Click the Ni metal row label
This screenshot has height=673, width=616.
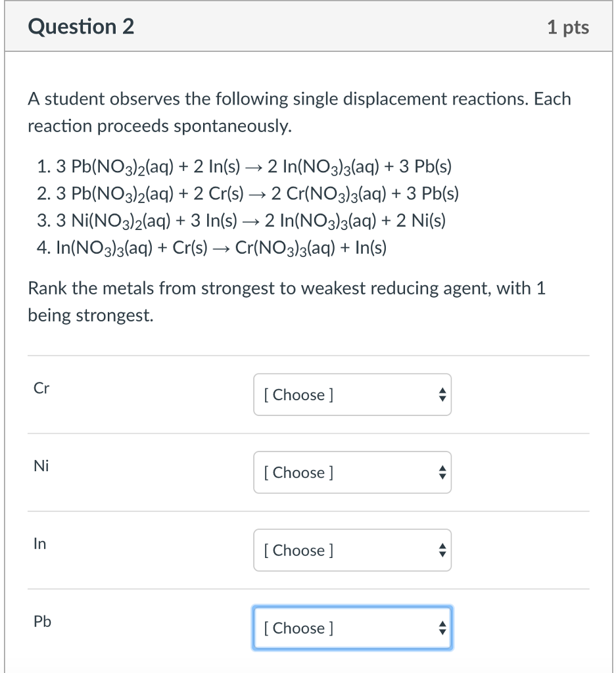point(41,466)
